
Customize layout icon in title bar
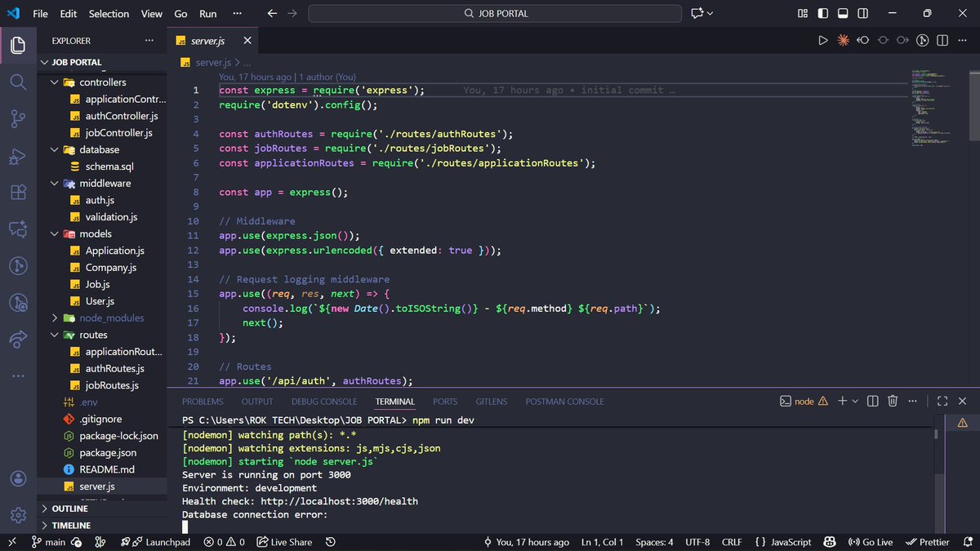point(803,13)
